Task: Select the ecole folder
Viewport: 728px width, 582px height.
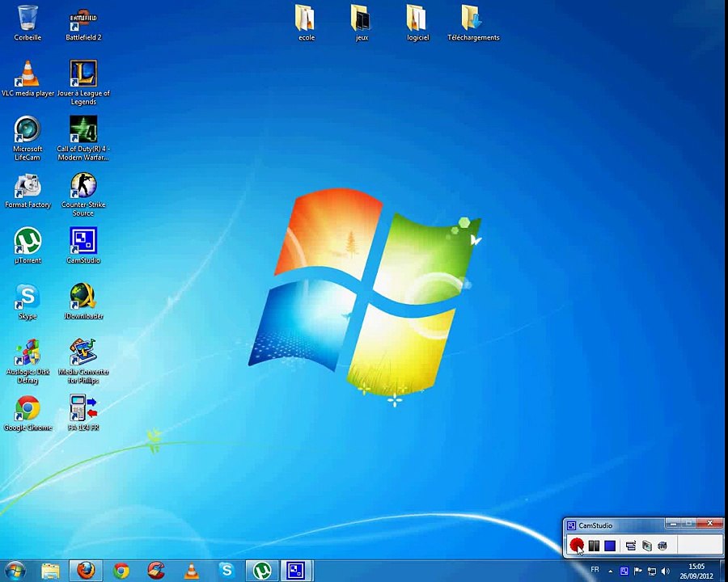Action: coord(306,23)
